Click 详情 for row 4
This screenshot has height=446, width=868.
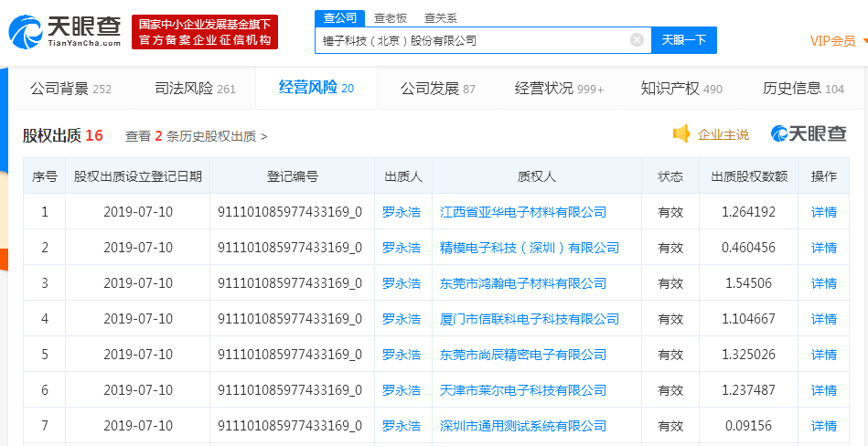click(824, 319)
